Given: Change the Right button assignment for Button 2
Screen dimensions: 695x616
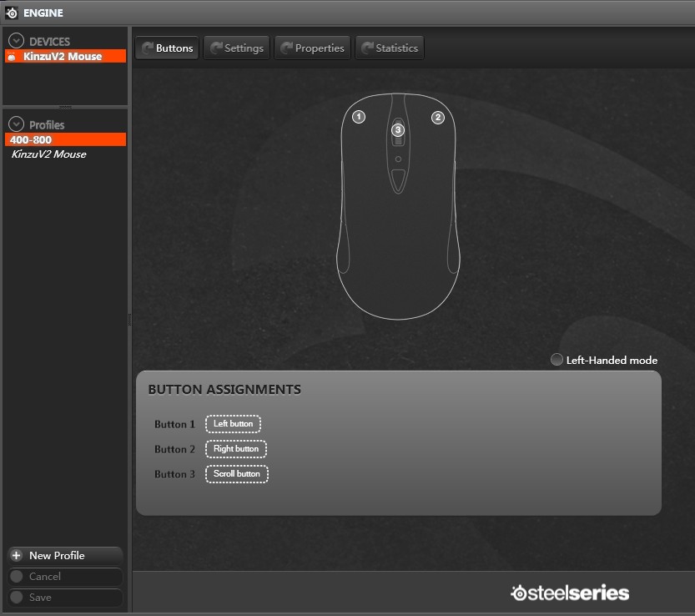Looking at the screenshot, I should [x=236, y=449].
